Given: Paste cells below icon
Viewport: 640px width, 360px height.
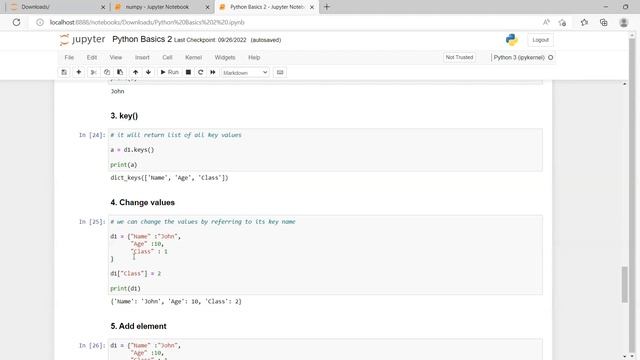Looking at the screenshot, I should point(120,72).
